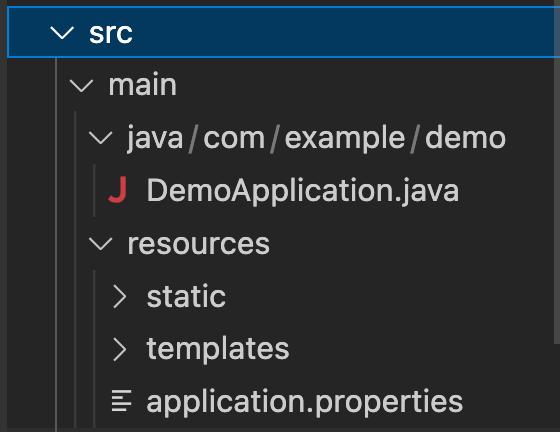The height and width of the screenshot is (432, 560).
Task: Open the DemoApplication.java file
Action: [303, 191]
